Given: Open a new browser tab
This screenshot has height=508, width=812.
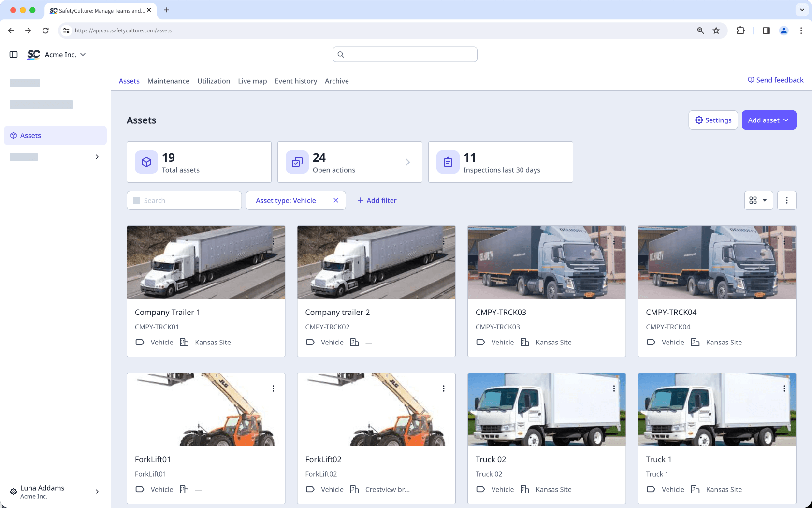Looking at the screenshot, I should point(166,10).
